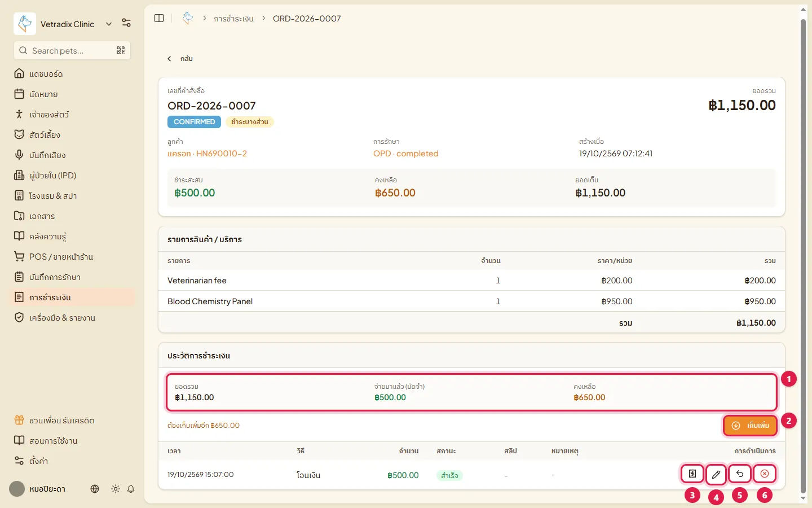The height and width of the screenshot is (508, 812).
Task: Open the QR scan icon in search
Action: point(121,50)
